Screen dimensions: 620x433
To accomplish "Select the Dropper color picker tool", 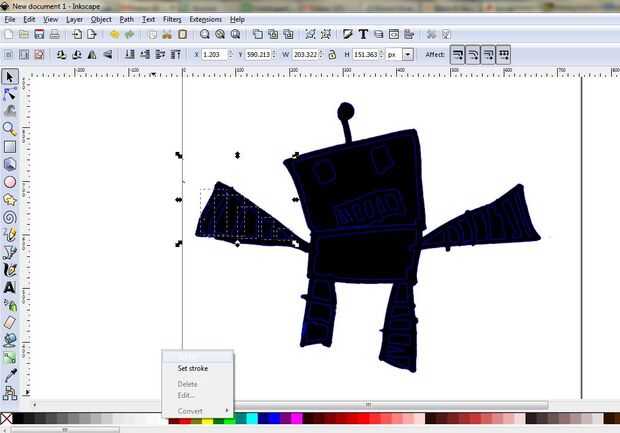I will [10, 376].
